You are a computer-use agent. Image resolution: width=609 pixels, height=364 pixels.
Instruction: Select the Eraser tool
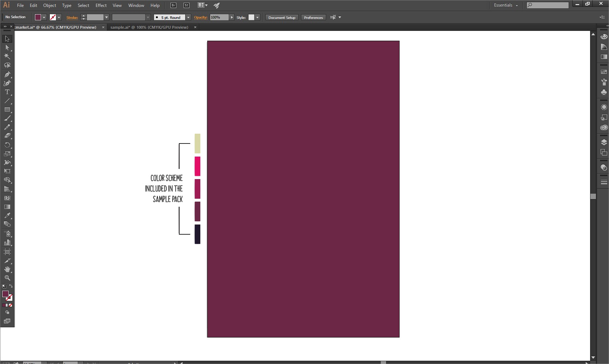pyautogui.click(x=7, y=136)
